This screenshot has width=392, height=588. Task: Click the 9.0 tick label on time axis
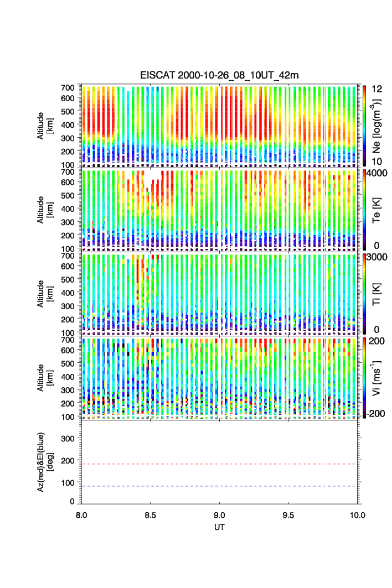coord(220,515)
